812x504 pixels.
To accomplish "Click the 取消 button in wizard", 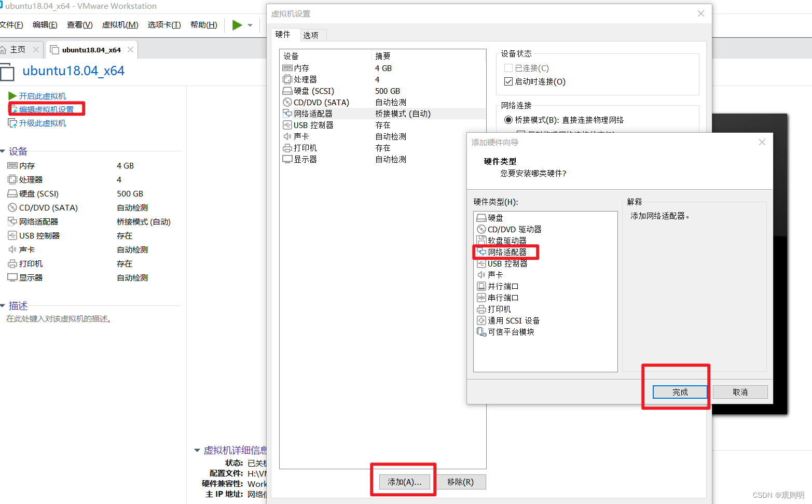I will click(740, 392).
